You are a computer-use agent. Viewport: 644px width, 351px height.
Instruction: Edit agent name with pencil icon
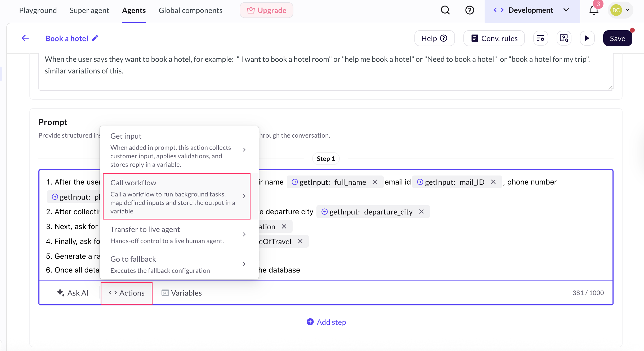95,38
